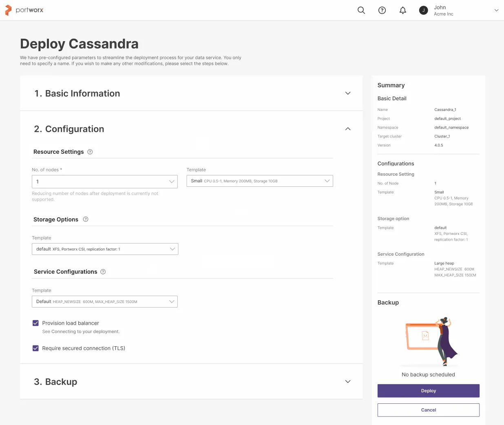This screenshot has width=504, height=425.
Task: Open notifications bell icon
Action: click(403, 10)
